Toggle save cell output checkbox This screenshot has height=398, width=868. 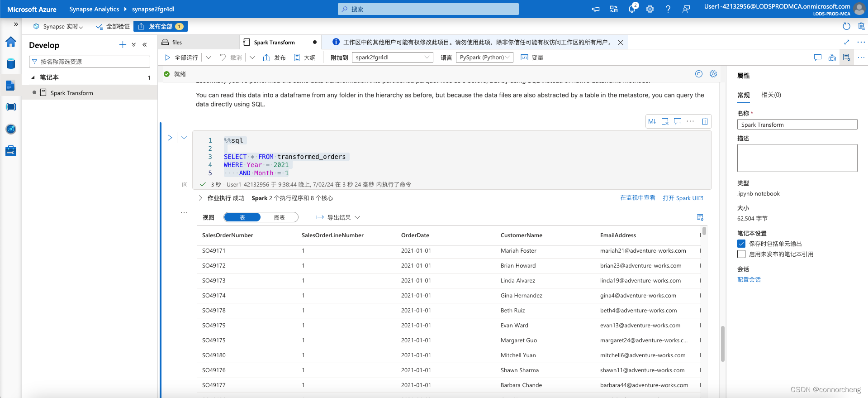tap(741, 244)
